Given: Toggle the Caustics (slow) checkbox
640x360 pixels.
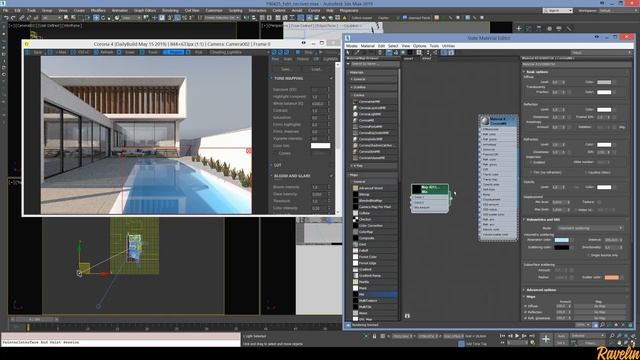Looking at the screenshot, I should pyautogui.click(x=587, y=173).
